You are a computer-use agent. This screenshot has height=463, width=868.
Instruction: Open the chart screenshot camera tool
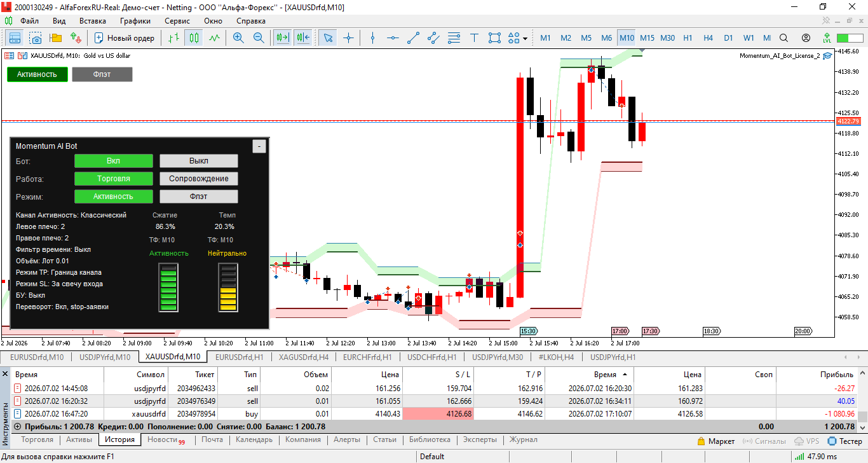pos(35,38)
